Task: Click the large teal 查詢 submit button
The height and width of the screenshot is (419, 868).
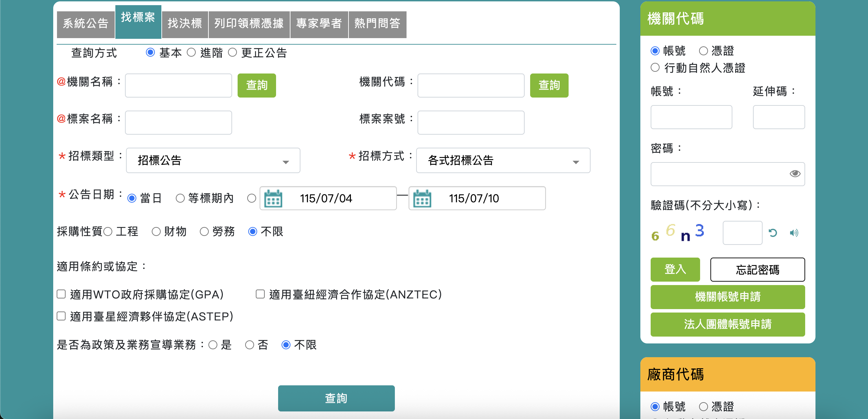Action: click(x=336, y=398)
